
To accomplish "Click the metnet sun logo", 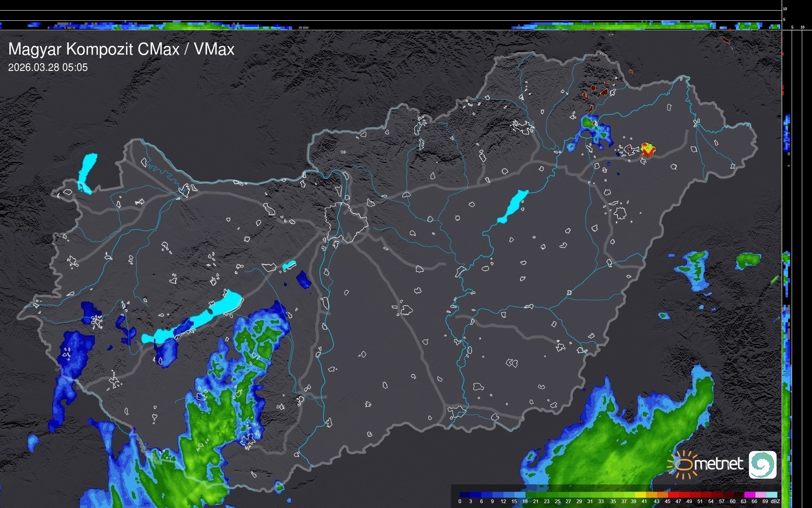I will click(x=684, y=464).
